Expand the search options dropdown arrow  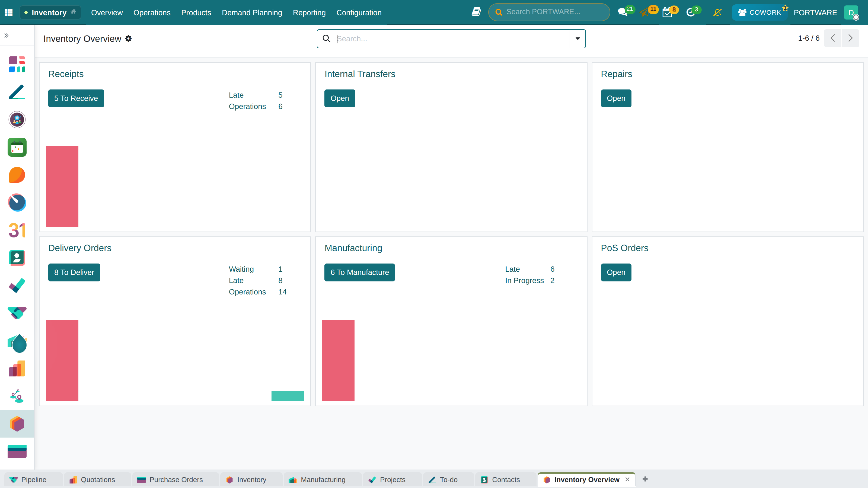click(577, 39)
